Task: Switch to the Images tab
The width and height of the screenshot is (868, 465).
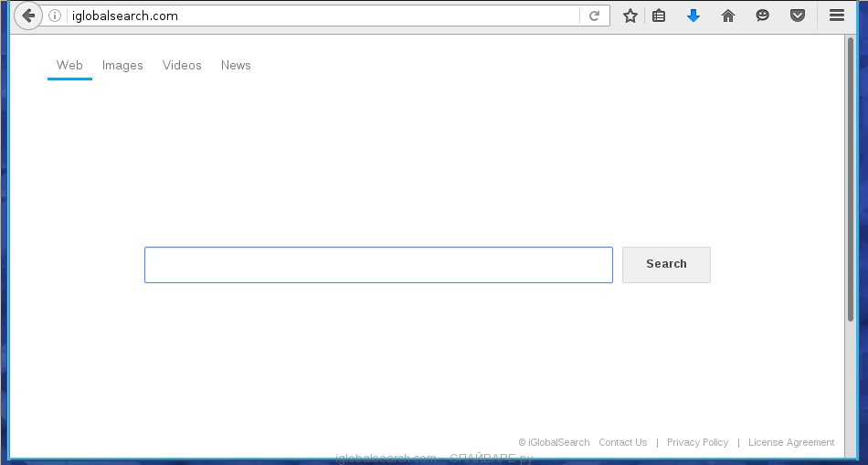Action: (x=122, y=66)
